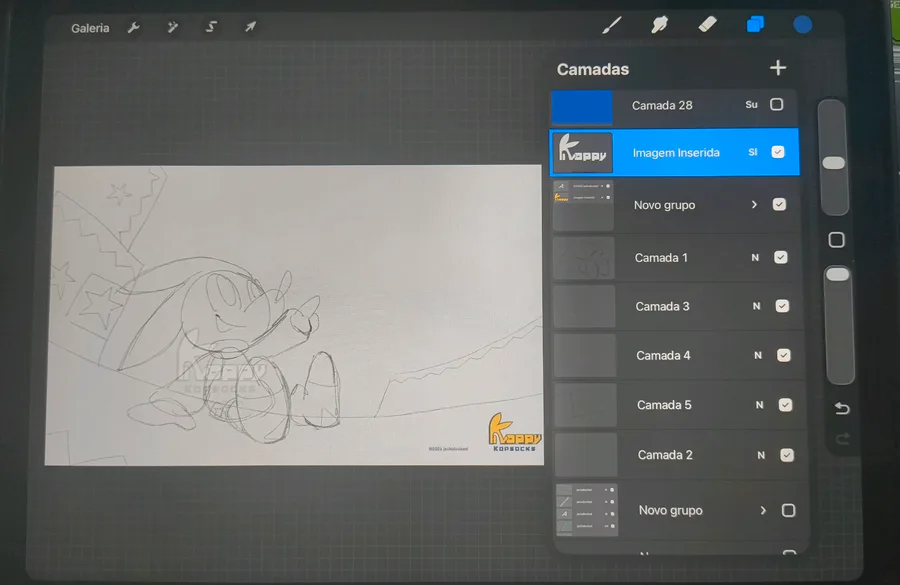This screenshot has height=585, width=900.
Task: Click the blue Camada 28 thumbnail
Action: tap(582, 107)
